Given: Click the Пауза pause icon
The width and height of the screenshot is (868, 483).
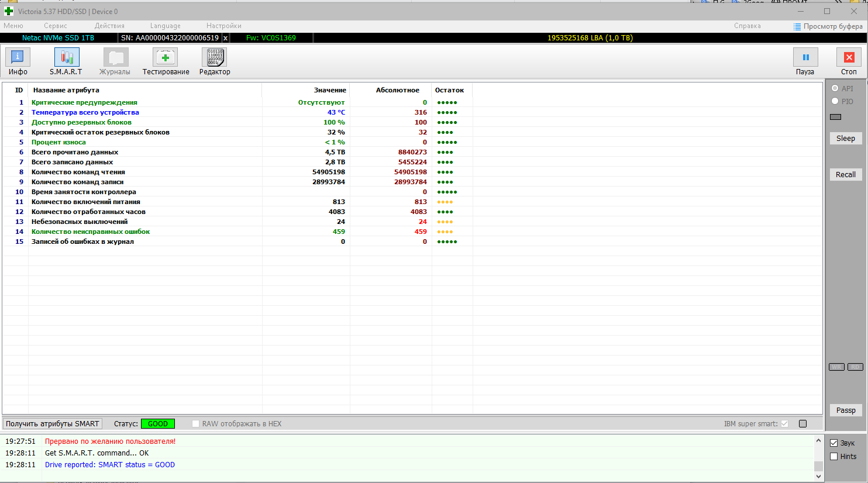Looking at the screenshot, I should point(805,57).
